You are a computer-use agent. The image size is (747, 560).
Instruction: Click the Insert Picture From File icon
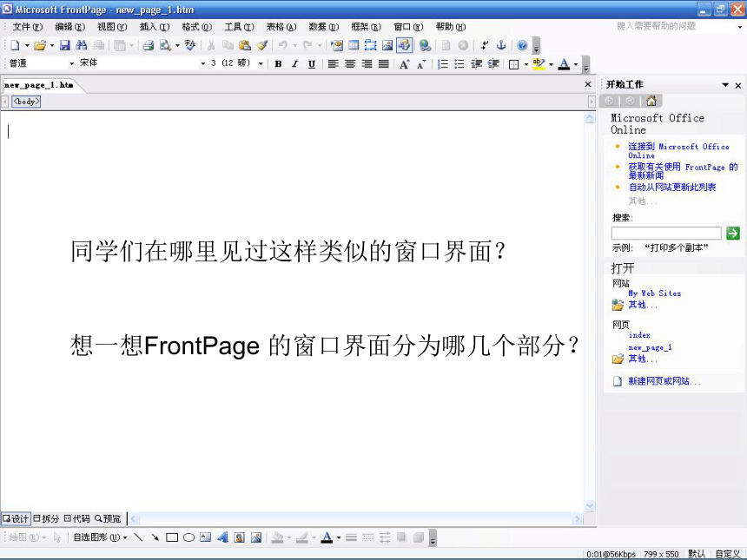tap(387, 45)
